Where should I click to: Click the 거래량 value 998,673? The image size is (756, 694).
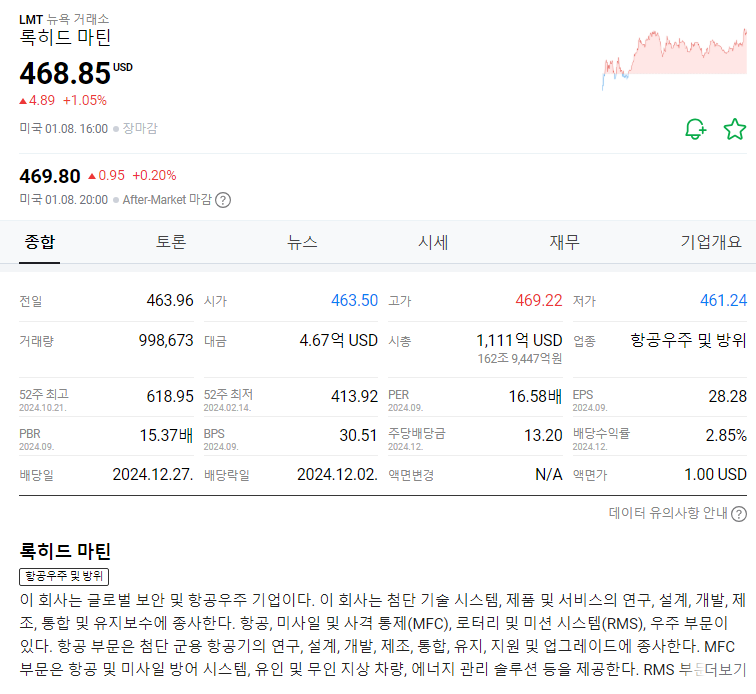click(166, 340)
